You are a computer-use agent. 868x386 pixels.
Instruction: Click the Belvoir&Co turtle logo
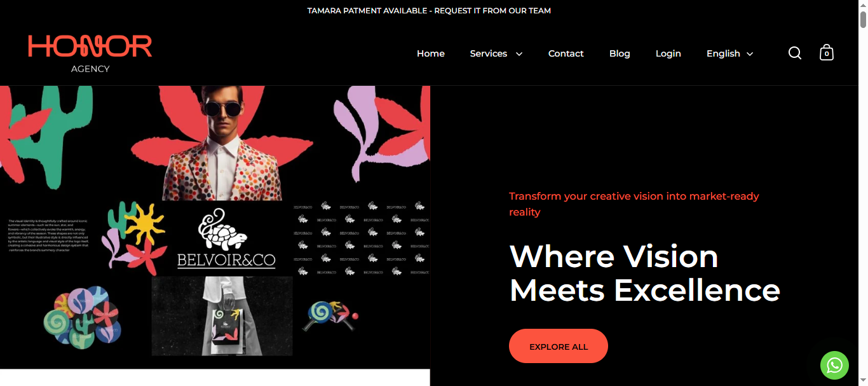coord(226,238)
